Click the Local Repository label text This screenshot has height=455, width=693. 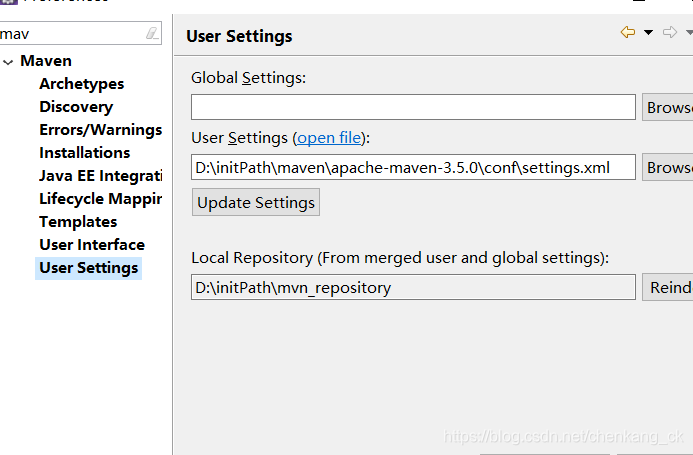click(400, 258)
